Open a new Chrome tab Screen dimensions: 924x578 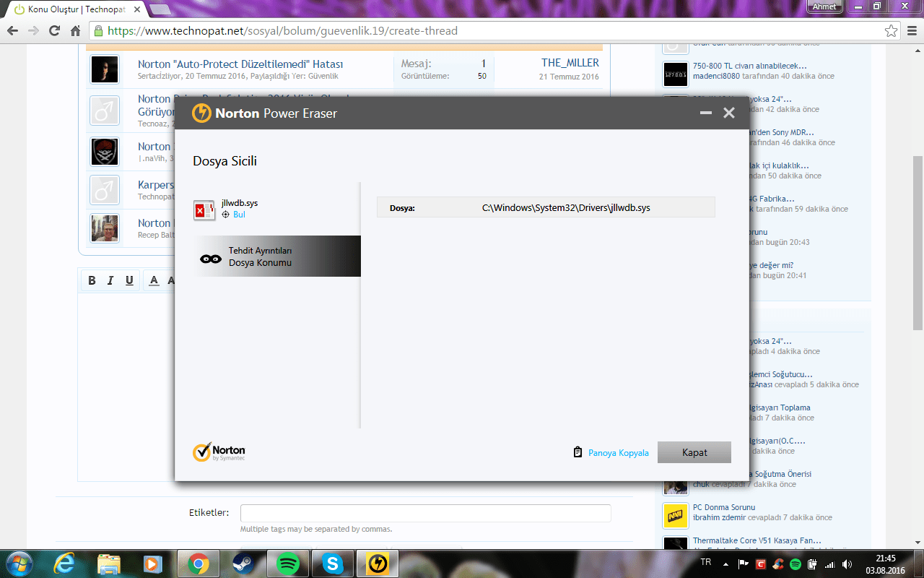(160, 9)
